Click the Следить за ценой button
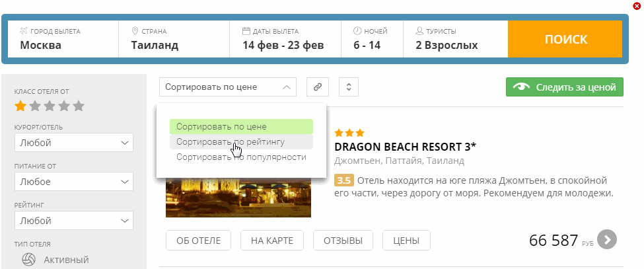This screenshot has width=644, height=269. point(564,87)
